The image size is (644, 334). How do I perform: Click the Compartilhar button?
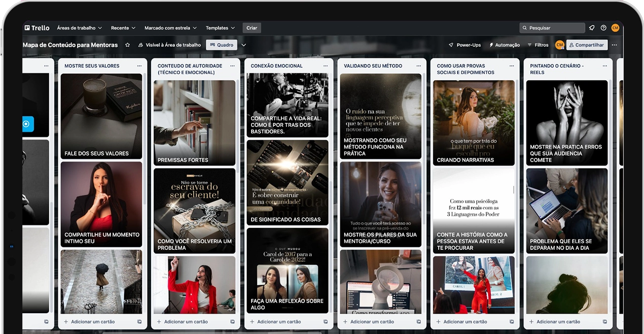tap(587, 45)
